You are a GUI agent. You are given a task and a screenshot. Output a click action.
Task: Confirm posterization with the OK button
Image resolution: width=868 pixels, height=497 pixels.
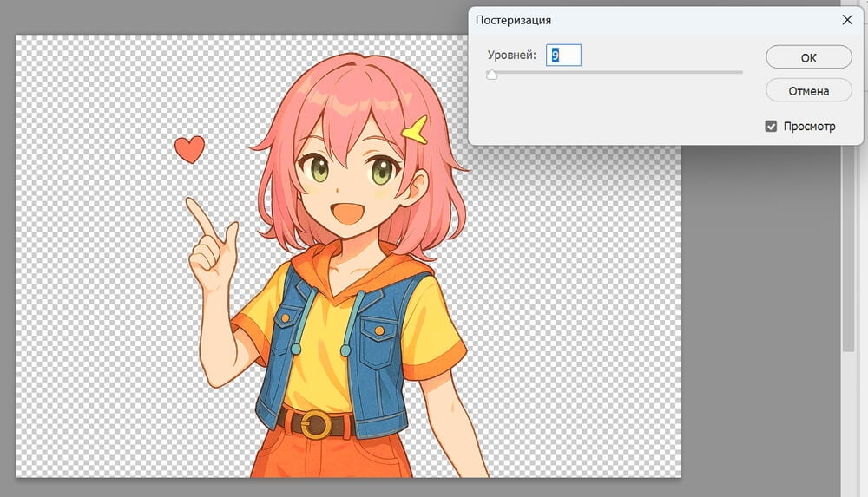[x=808, y=57]
